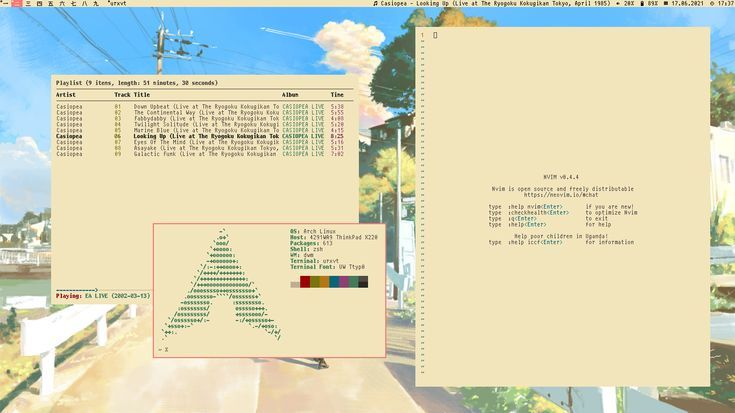Click the 'OS: Arch Linux' line in neofetch

pyautogui.click(x=313, y=232)
